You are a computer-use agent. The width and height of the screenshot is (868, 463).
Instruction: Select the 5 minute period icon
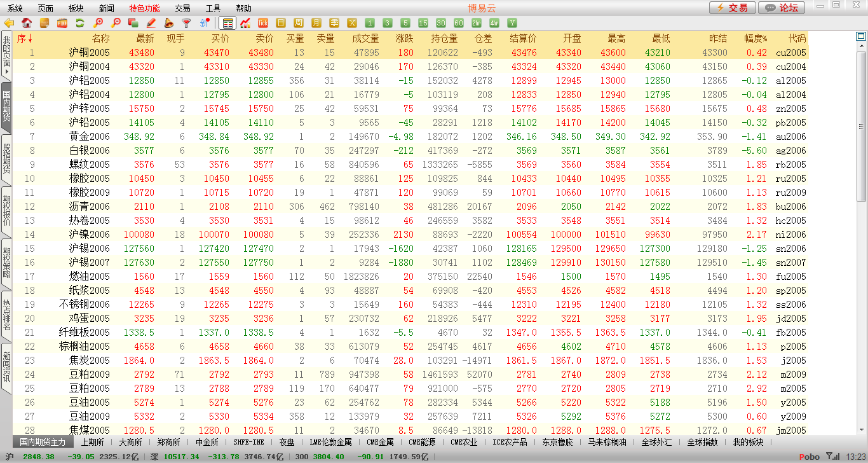(405, 23)
